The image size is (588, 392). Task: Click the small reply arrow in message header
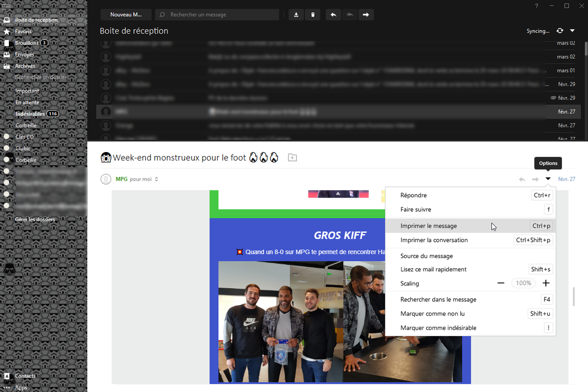coord(522,179)
